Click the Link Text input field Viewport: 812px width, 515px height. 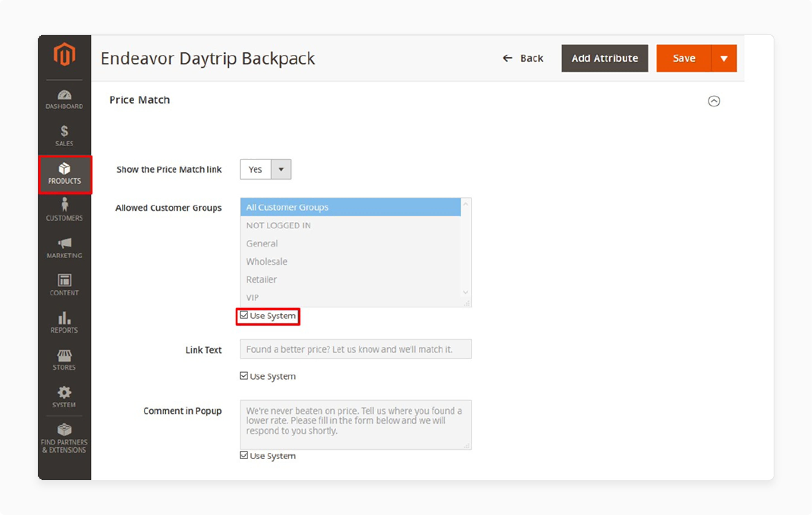(356, 349)
